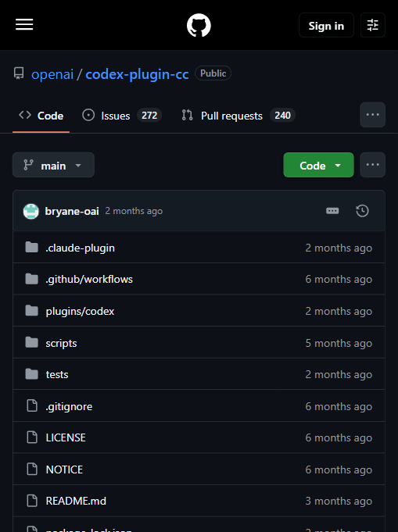The height and width of the screenshot is (532, 398).
Task: Open the .claude-plugin folder
Action: [x=80, y=248]
